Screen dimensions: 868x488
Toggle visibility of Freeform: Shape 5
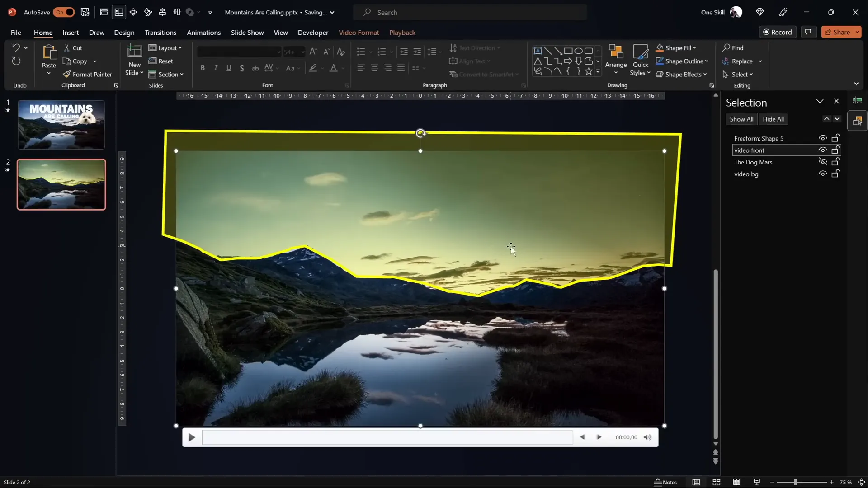pyautogui.click(x=823, y=138)
